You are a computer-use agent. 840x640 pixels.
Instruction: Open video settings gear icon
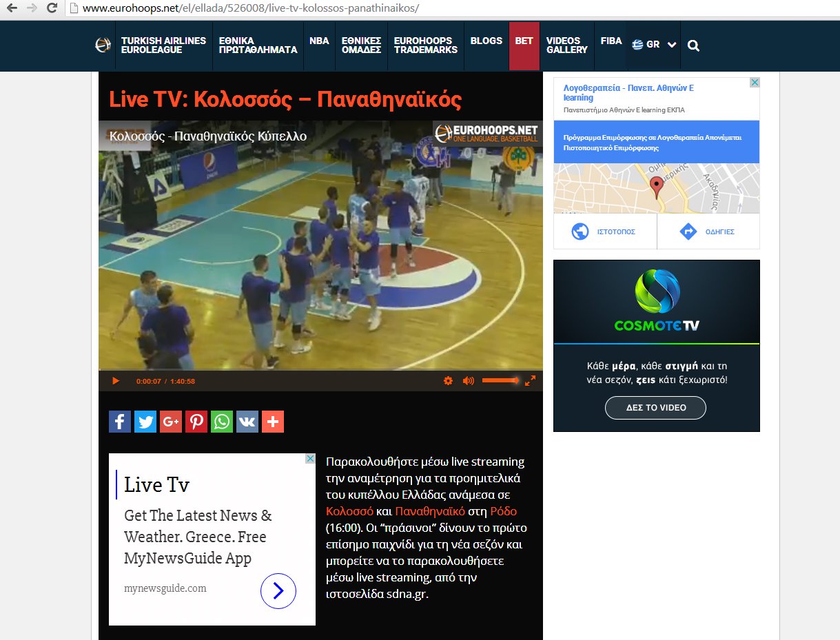(x=448, y=381)
